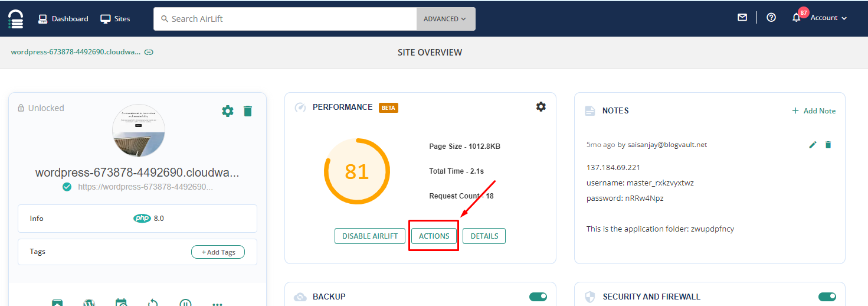This screenshot has width=868, height=306.
Task: Click the Notes document icon
Action: pyautogui.click(x=589, y=111)
